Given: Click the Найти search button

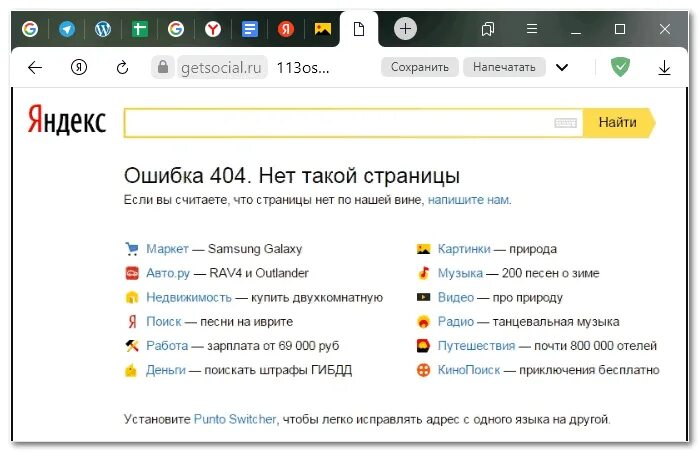Looking at the screenshot, I should 619,122.
